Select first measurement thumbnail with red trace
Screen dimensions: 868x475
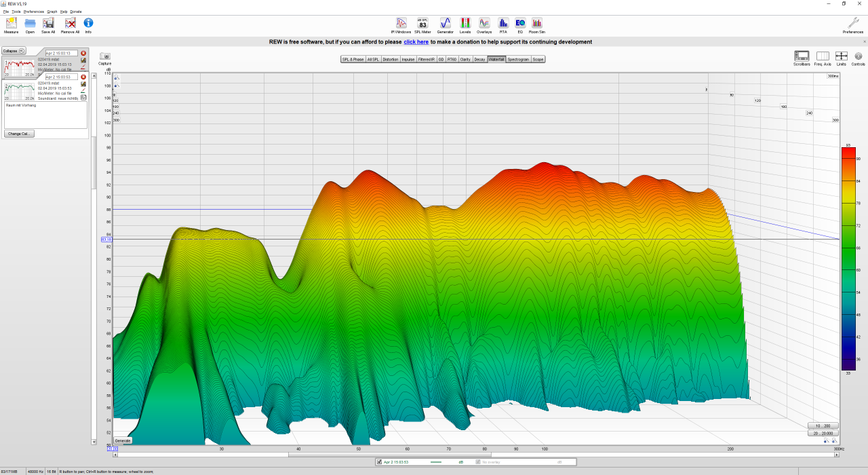(x=20, y=66)
